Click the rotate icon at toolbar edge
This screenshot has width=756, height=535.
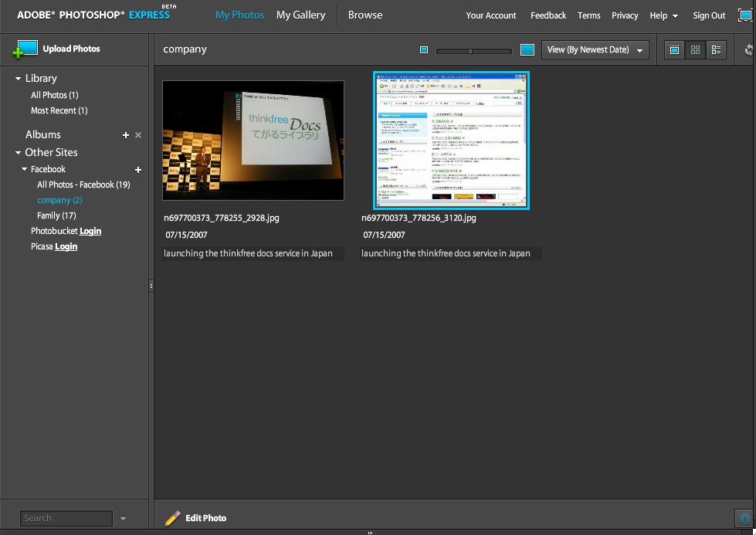pyautogui.click(x=749, y=49)
